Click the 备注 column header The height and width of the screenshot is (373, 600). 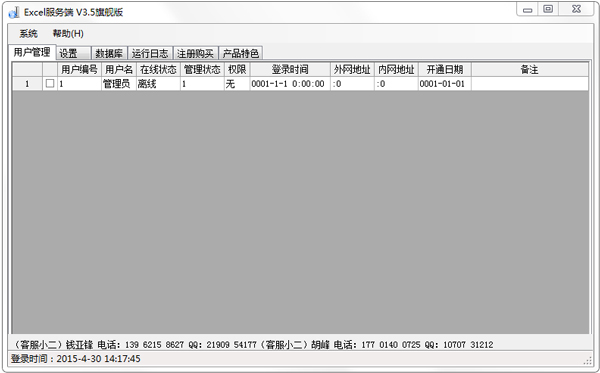pyautogui.click(x=530, y=70)
